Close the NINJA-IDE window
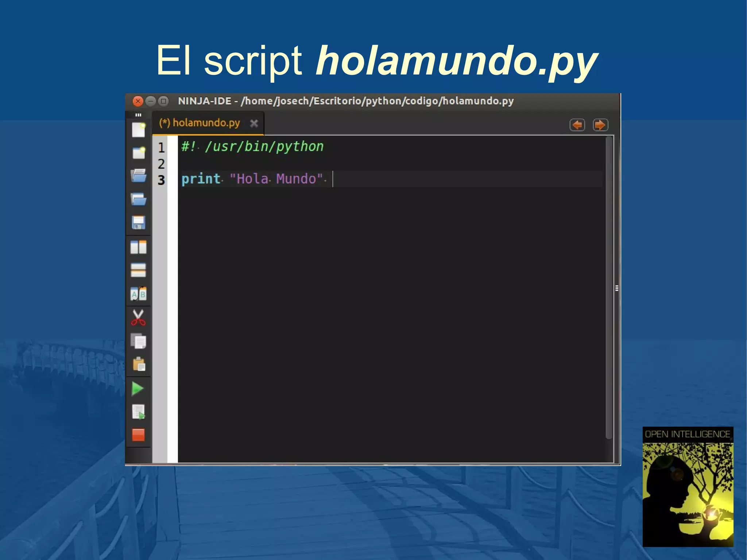747x560 pixels. pos(138,101)
